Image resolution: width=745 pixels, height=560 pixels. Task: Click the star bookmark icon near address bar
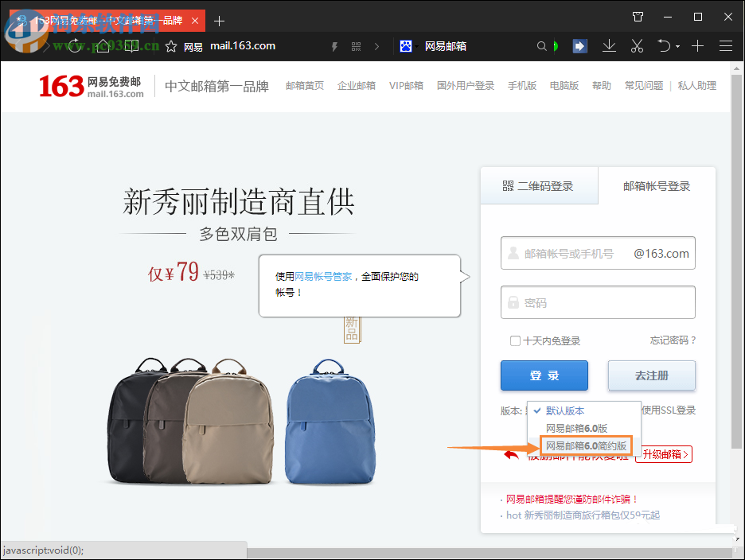170,46
